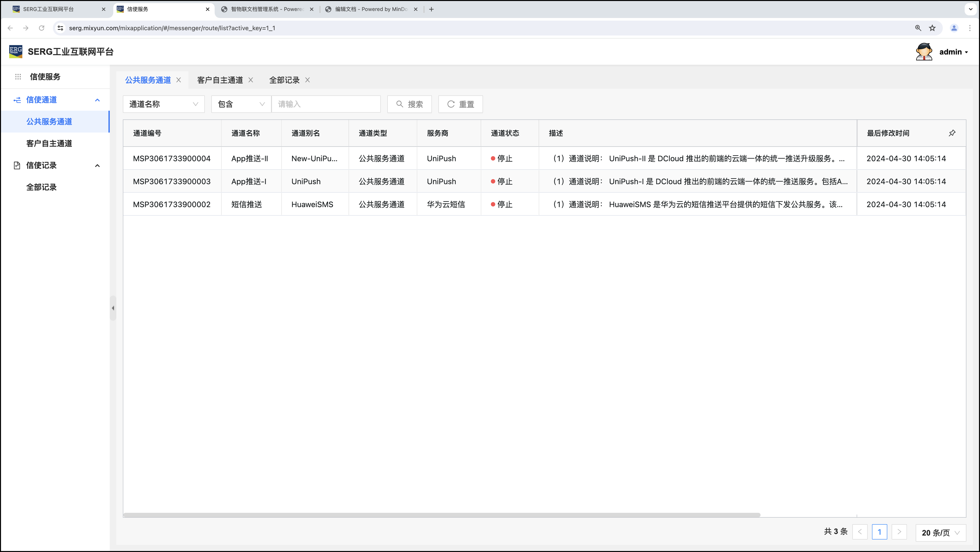Click the browser bookmark star icon
Screen dimensions: 980x552
[x=932, y=28]
